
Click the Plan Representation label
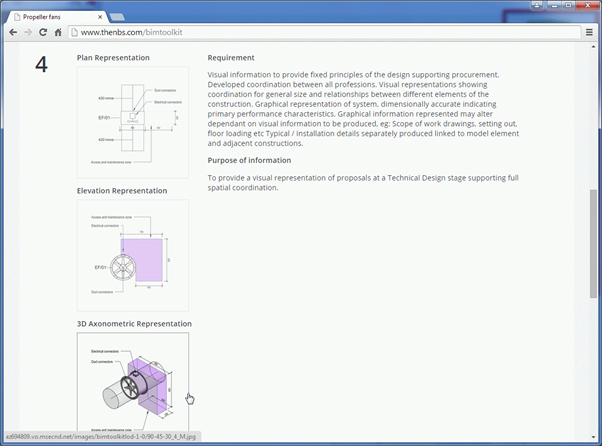click(113, 58)
